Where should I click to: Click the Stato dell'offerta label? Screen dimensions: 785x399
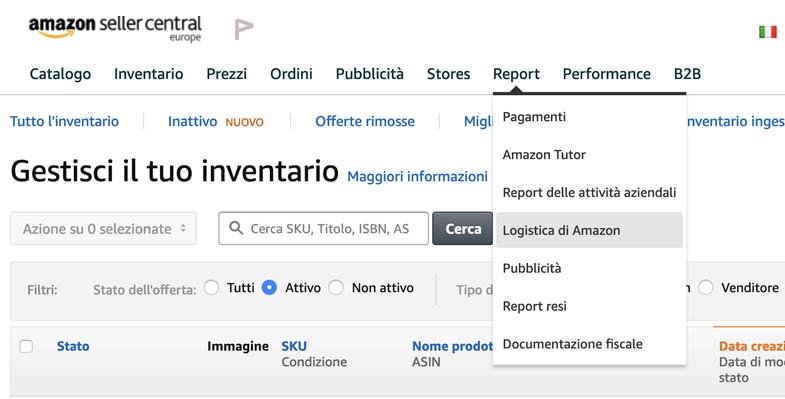click(145, 290)
